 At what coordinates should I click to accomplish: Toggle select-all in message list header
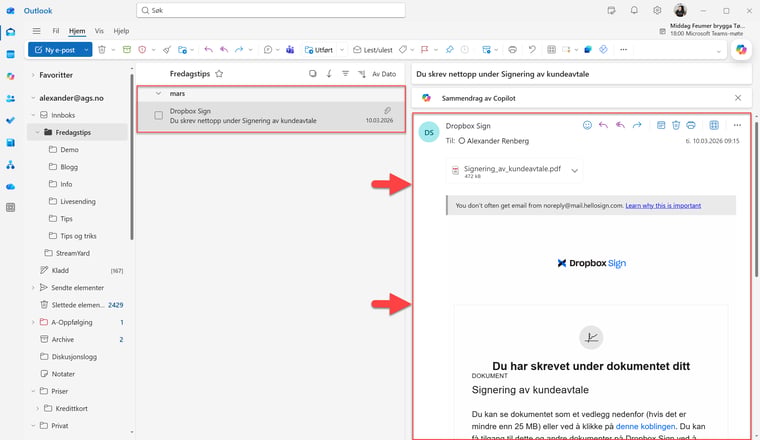click(313, 74)
